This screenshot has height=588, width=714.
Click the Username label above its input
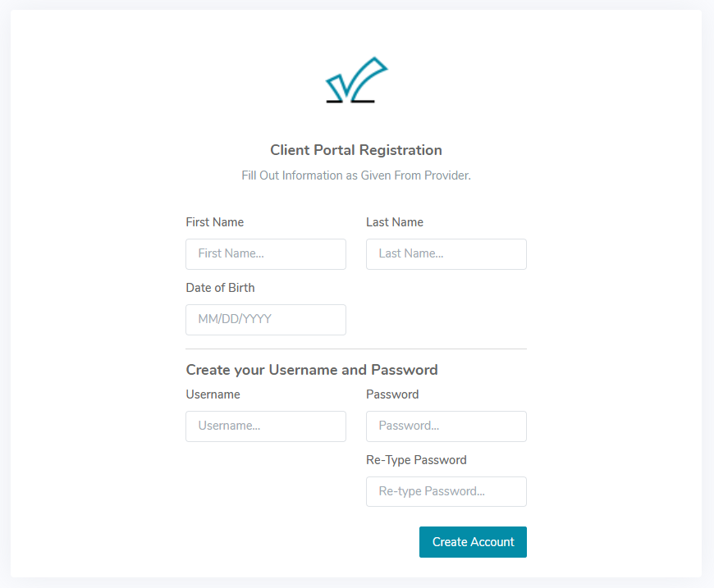tap(213, 394)
